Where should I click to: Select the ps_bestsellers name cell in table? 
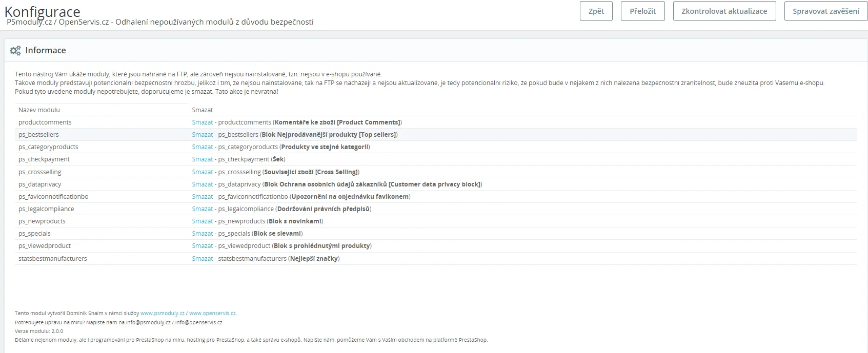[38, 135]
